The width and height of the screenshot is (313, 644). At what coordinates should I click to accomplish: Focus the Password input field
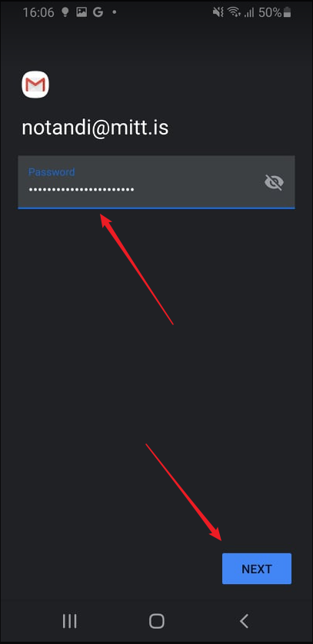tap(156, 182)
